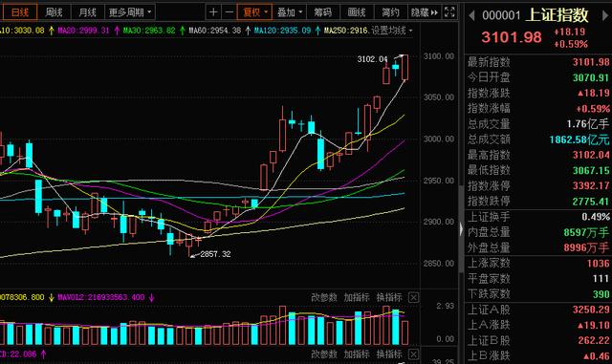Click the 上涨家数 value 1036

point(598,264)
